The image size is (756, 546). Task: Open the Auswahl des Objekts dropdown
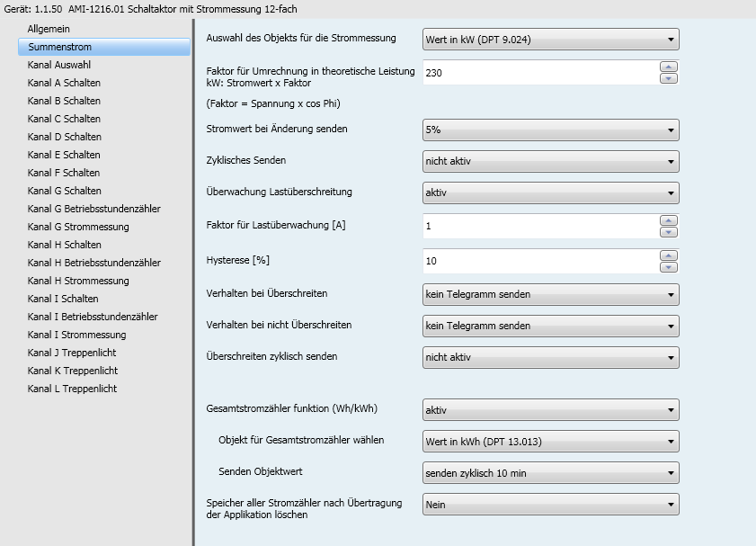click(550, 40)
